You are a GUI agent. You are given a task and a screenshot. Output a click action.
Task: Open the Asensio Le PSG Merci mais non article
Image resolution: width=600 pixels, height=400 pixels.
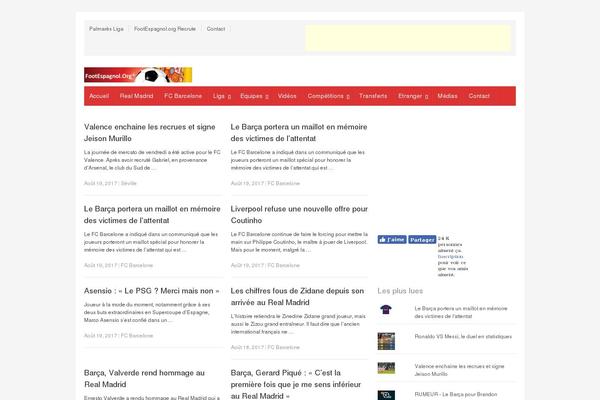152,291
